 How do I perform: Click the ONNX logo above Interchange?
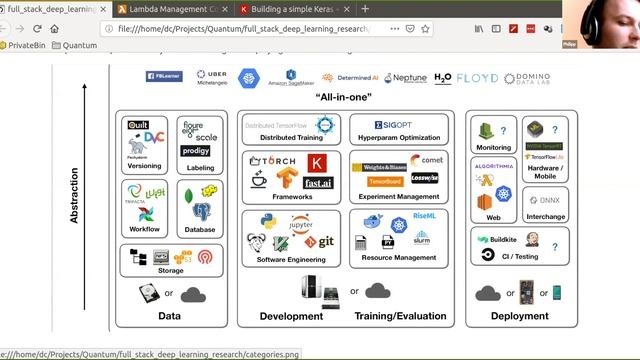(x=545, y=200)
